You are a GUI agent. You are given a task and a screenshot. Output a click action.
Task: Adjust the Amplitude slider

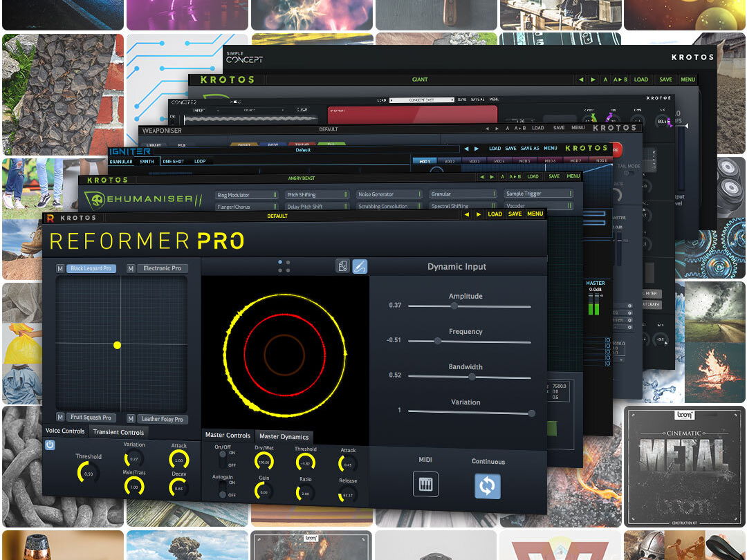pos(469,307)
